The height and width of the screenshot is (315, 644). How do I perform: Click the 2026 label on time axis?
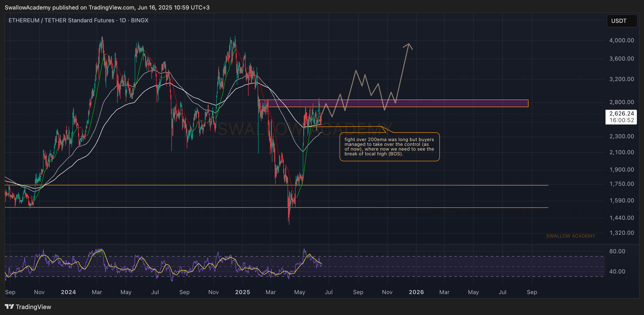pyautogui.click(x=416, y=292)
